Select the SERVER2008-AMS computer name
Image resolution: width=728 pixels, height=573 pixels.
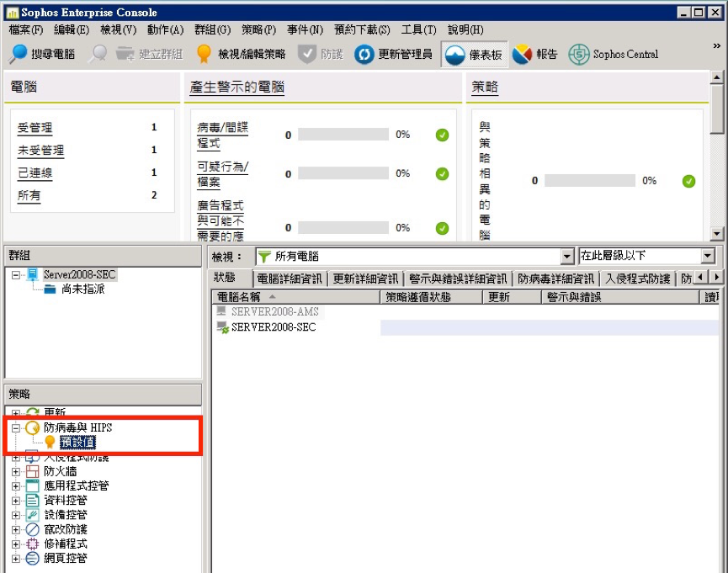pyautogui.click(x=275, y=311)
